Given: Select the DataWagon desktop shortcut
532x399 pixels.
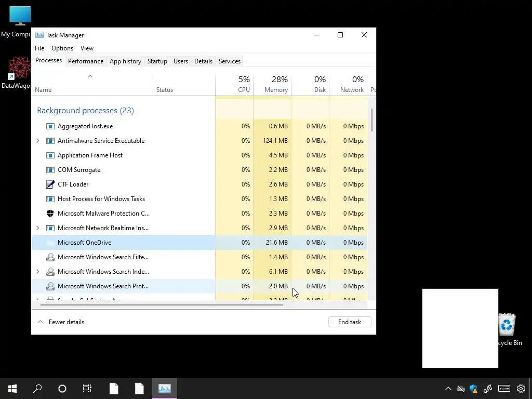Looking at the screenshot, I should point(16,73).
